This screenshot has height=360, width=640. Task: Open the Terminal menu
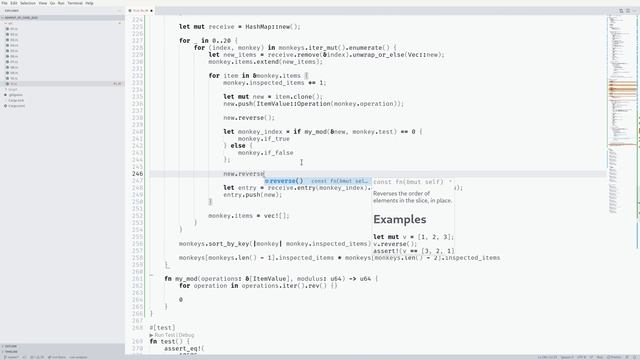[75, 3]
